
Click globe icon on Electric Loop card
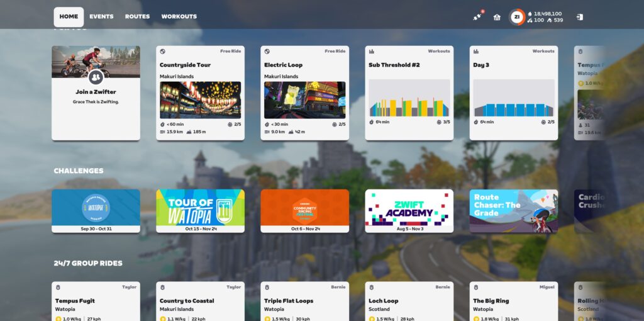267,52
